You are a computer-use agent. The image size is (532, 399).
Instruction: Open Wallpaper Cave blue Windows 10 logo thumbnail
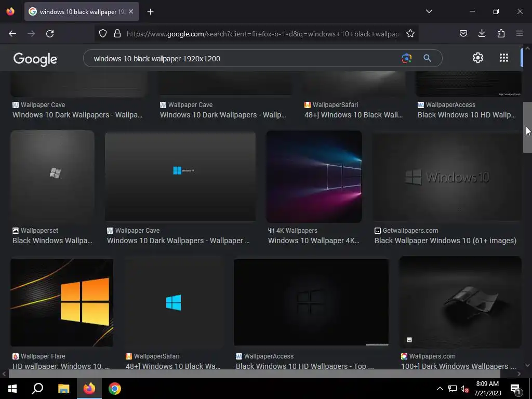(x=180, y=177)
